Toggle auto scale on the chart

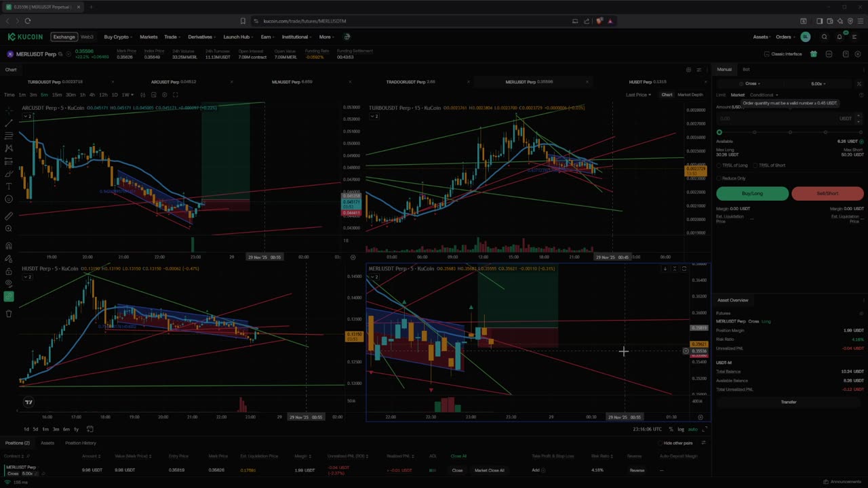coord(692,429)
